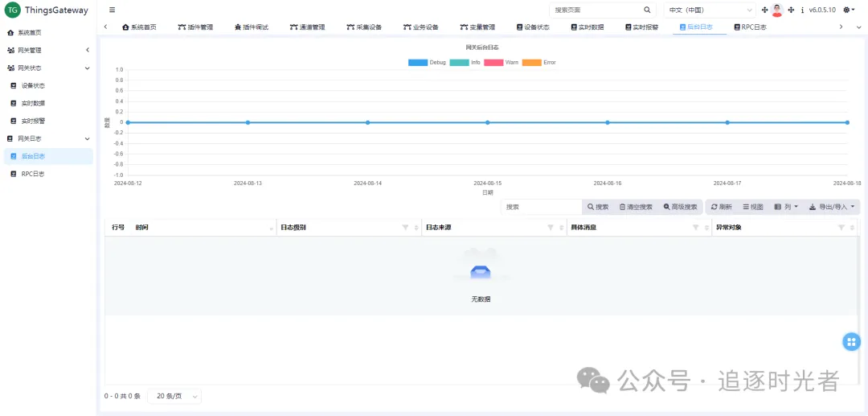Click the green TG logo circle

pos(12,10)
